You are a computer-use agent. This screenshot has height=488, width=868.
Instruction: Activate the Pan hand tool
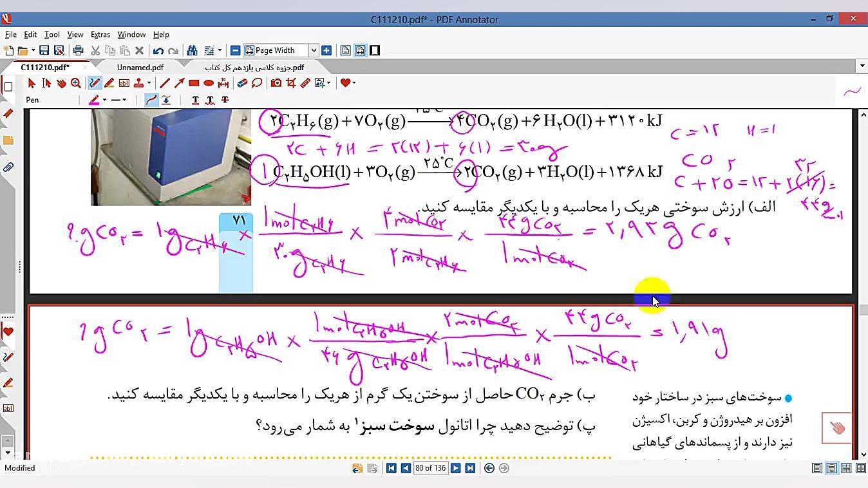tap(61, 83)
